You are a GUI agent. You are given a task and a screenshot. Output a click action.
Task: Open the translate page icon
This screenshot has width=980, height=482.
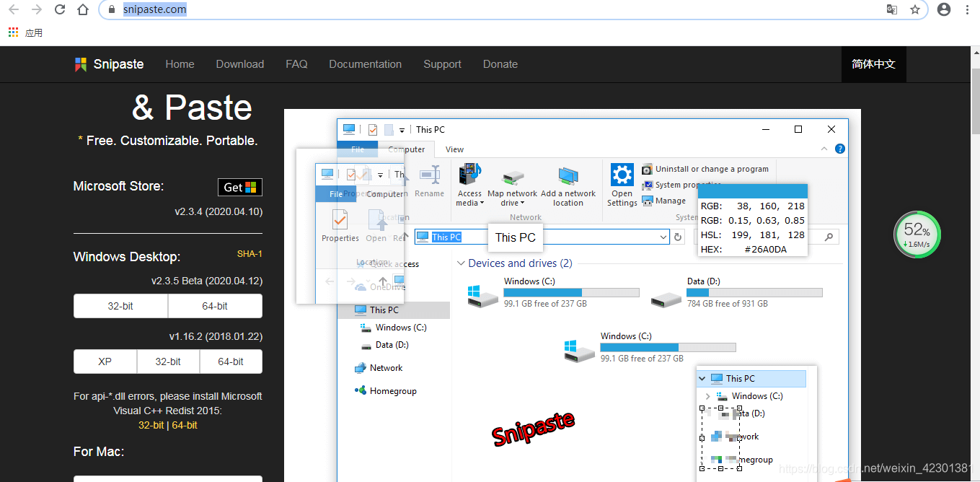(x=892, y=9)
